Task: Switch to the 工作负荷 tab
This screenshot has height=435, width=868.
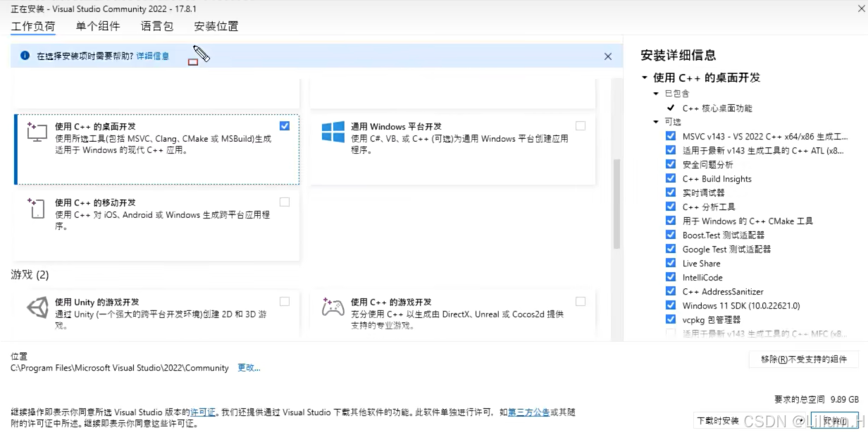Action: coord(32,26)
